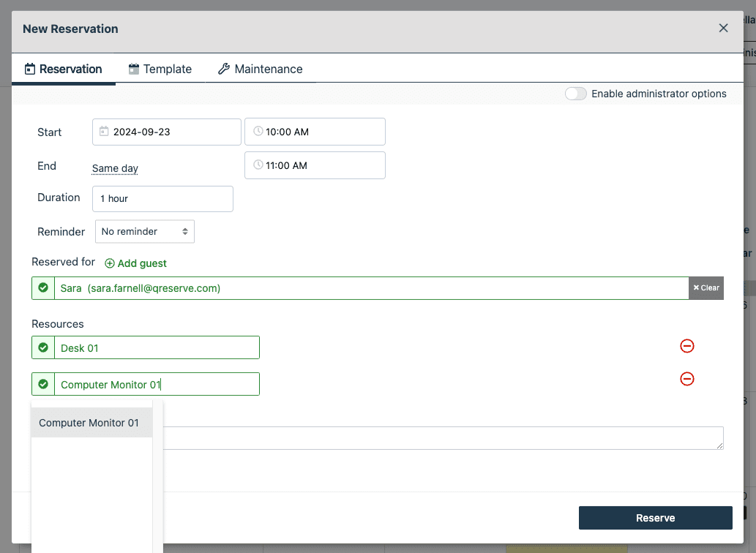Click Add guest link

click(x=136, y=263)
